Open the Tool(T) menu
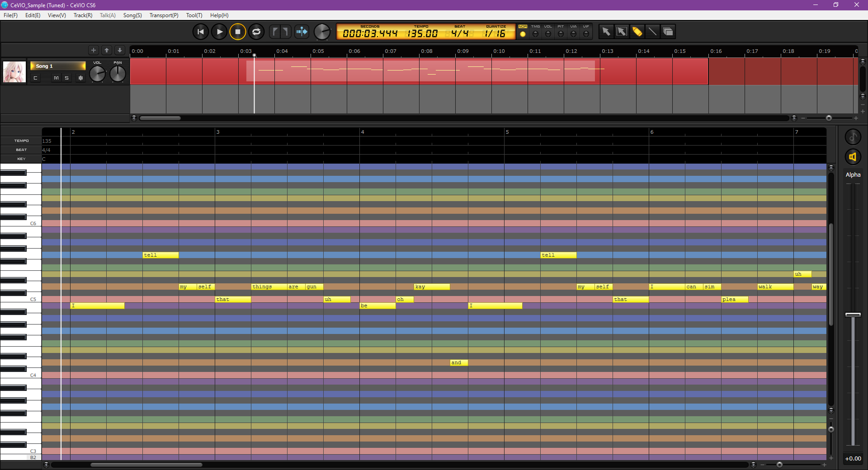Image resolution: width=868 pixels, height=470 pixels. point(193,15)
